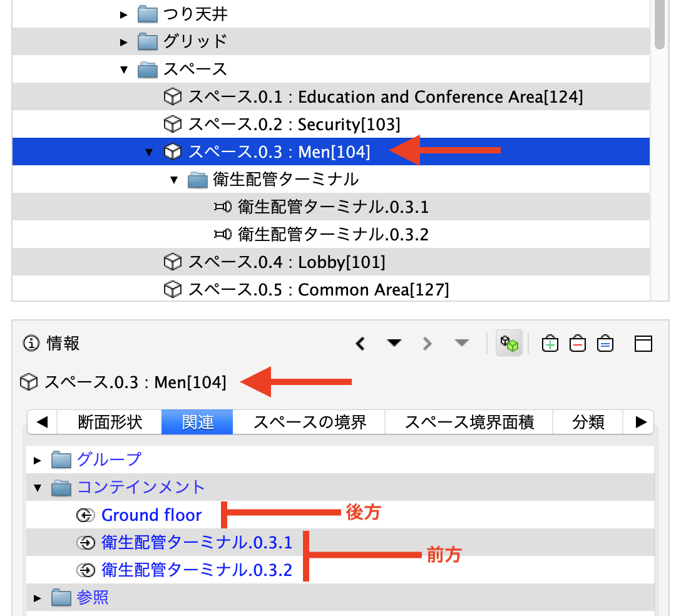The image size is (681, 616).
Task: Click forward relation icon beside 衛生配管ターミナル.0.3.1 link
Action: [x=86, y=543]
